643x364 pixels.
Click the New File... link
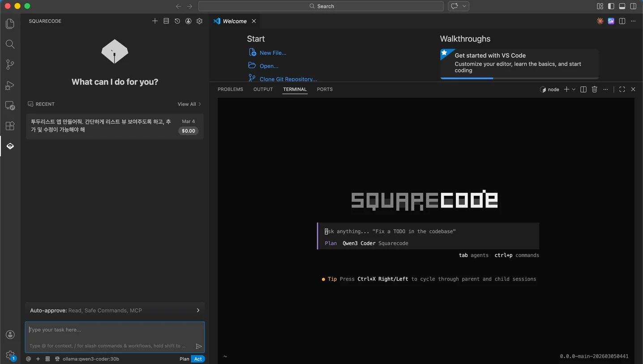coord(273,53)
